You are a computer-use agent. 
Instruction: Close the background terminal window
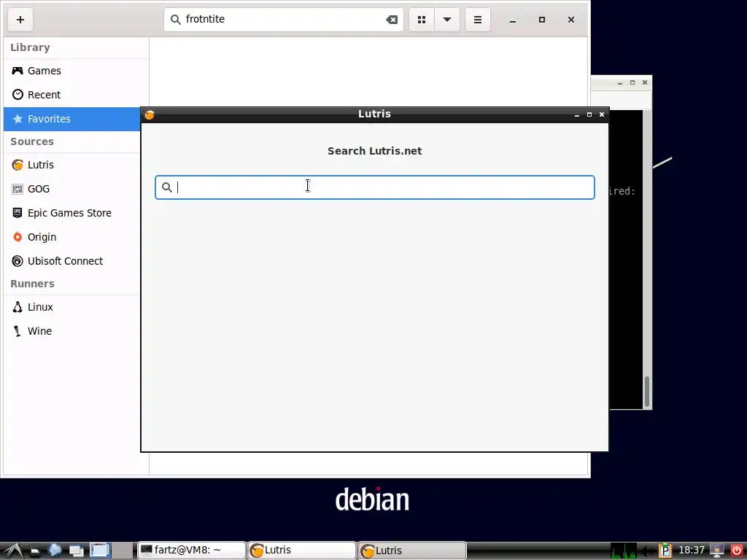pyautogui.click(x=645, y=82)
